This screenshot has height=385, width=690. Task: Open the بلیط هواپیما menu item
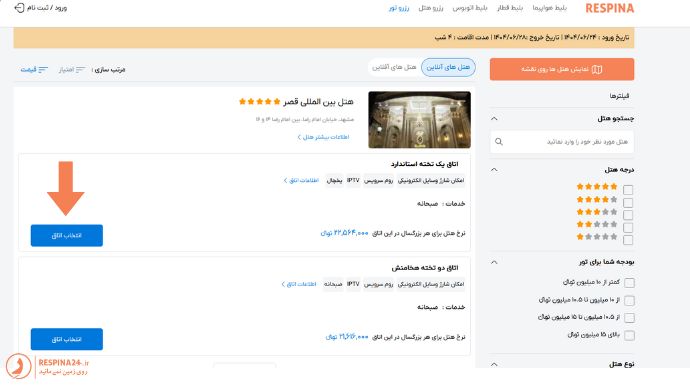549,8
